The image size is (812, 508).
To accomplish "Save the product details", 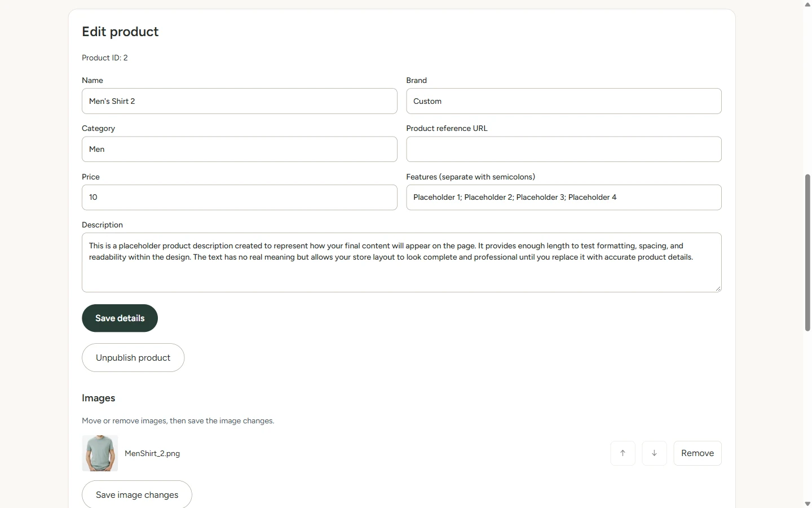I will pyautogui.click(x=120, y=318).
